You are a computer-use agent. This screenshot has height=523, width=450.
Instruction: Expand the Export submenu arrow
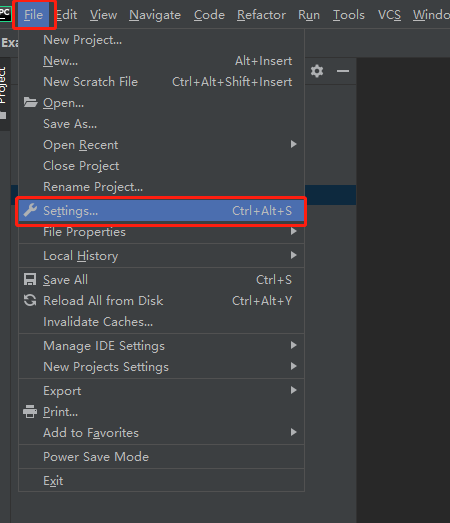click(293, 390)
